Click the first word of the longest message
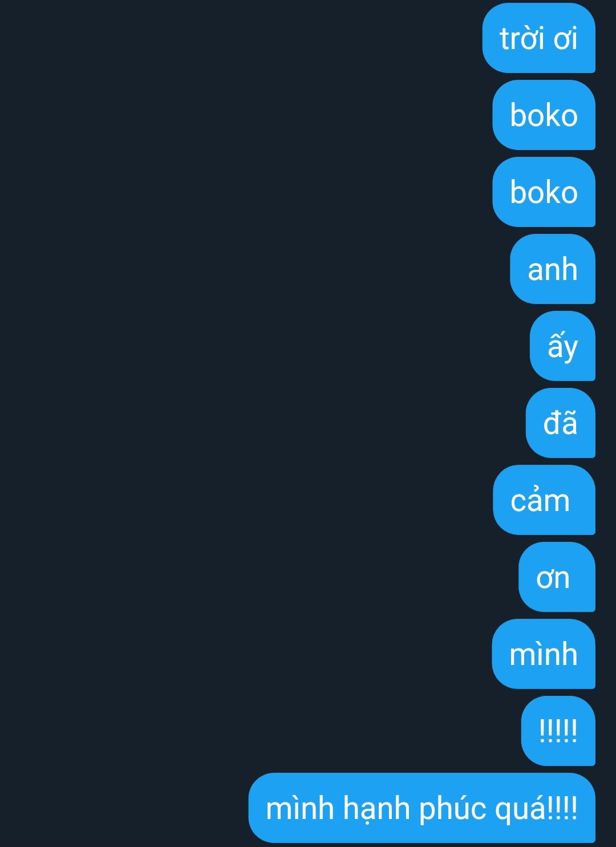 tap(300, 809)
